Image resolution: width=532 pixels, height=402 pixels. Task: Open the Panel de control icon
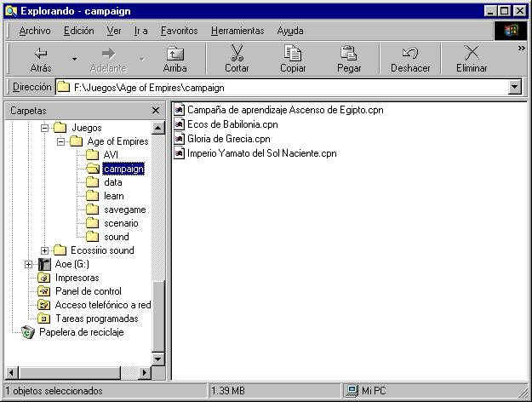[x=44, y=291]
